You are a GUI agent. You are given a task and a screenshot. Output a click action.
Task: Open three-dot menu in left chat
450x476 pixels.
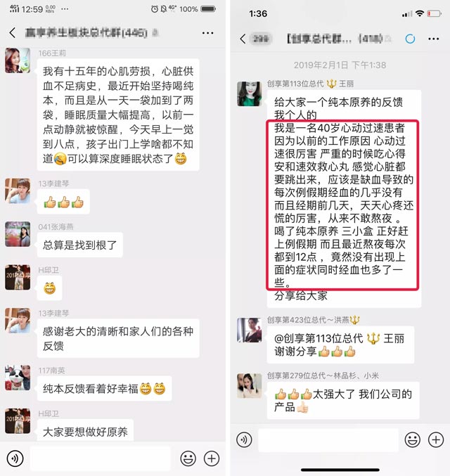(x=207, y=33)
